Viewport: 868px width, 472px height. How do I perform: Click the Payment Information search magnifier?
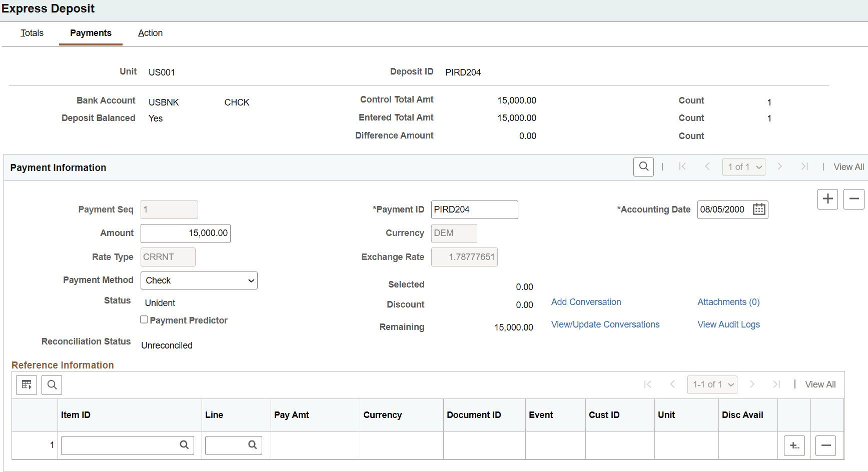[643, 166]
